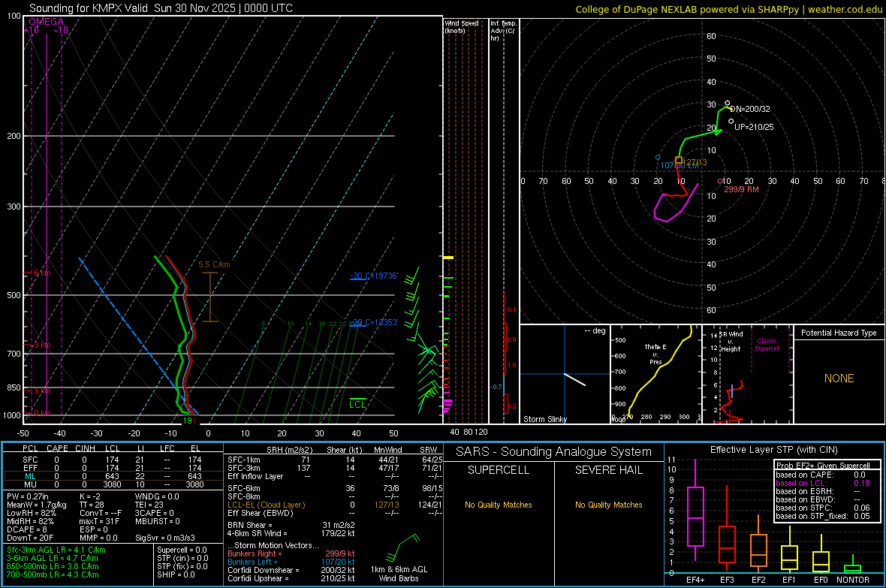Click the red 1 km height marker
This screenshot has height=588, width=886.
coord(41,390)
